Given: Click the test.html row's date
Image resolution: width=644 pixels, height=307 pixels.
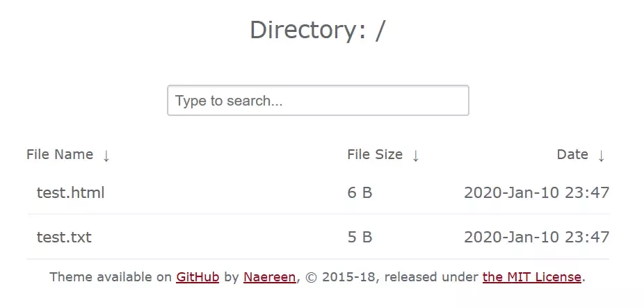Looking at the screenshot, I should [537, 192].
